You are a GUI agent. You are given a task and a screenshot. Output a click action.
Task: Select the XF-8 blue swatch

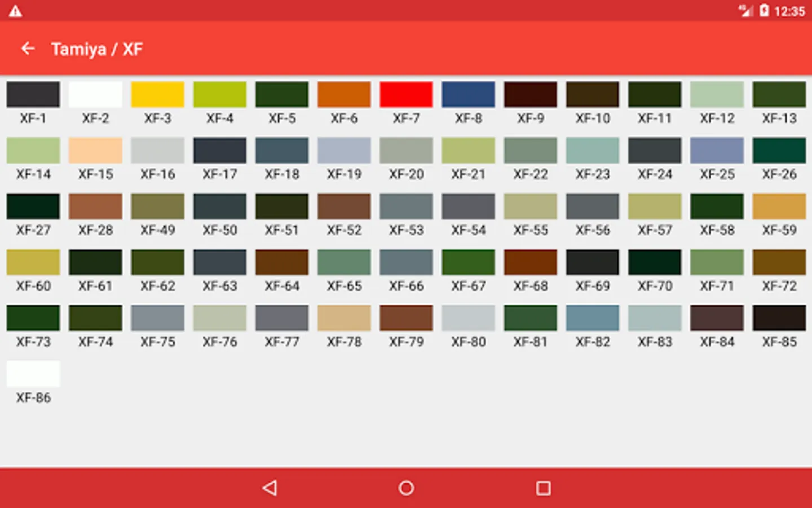[x=468, y=94]
